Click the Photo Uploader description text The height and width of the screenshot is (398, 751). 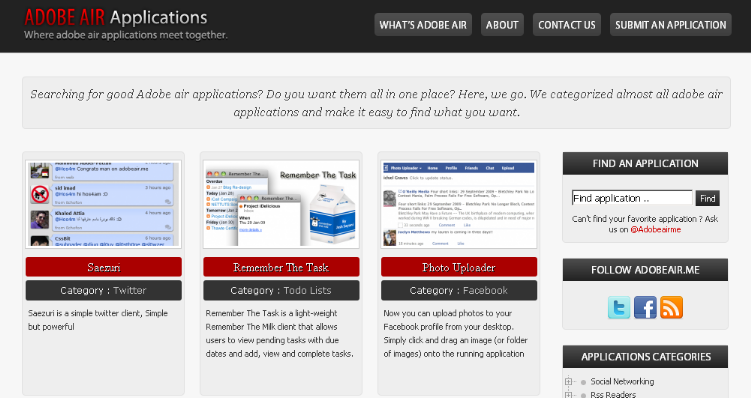[455, 333]
